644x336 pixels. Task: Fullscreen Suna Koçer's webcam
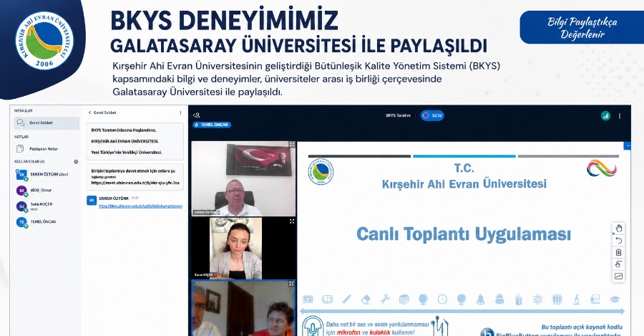pos(292,221)
